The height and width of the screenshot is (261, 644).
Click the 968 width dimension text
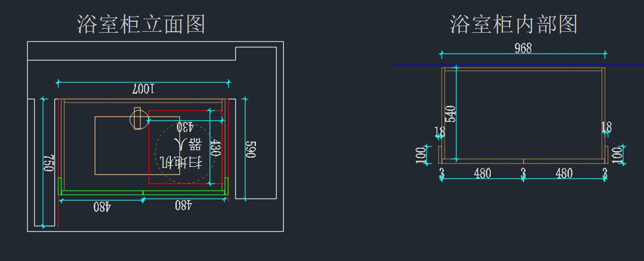point(523,48)
